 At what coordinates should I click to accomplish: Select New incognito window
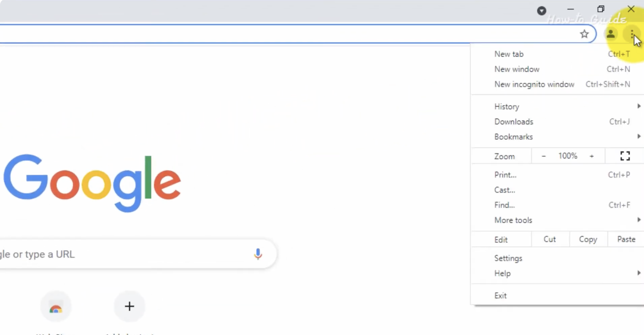coord(534,84)
